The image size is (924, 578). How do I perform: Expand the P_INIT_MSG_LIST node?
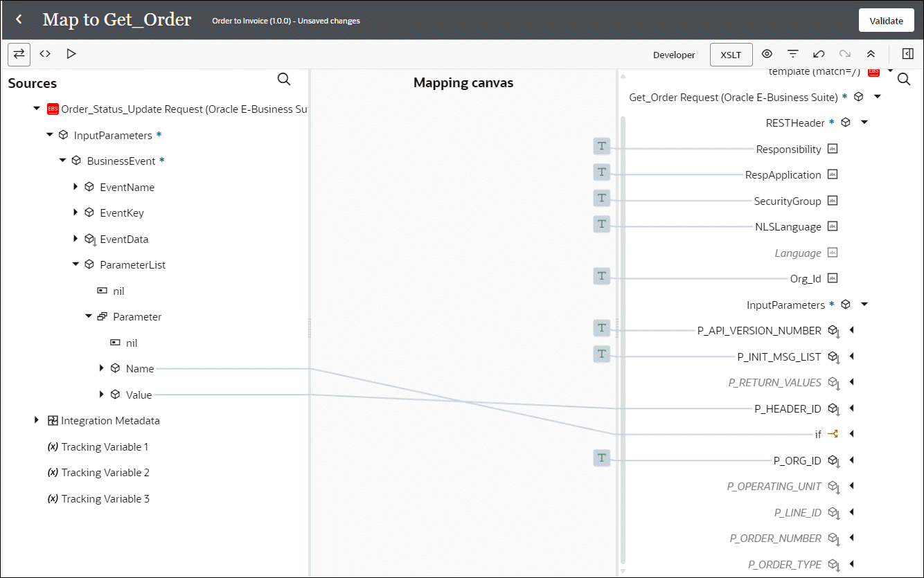[851, 356]
